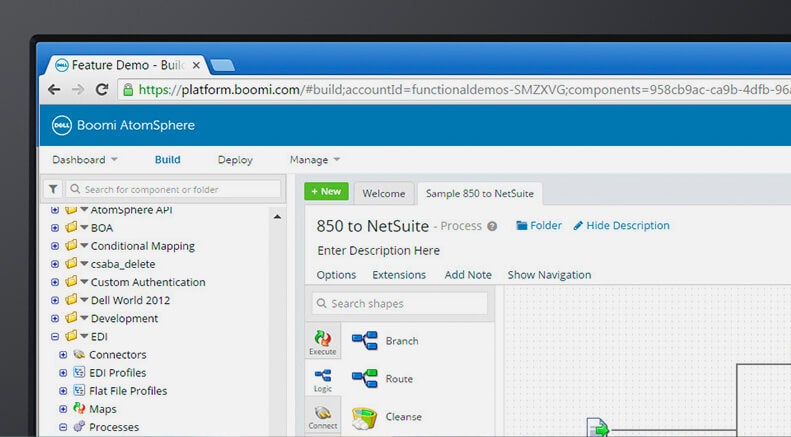The width and height of the screenshot is (791, 437).
Task: Click the browser back arrow
Action: (x=54, y=90)
